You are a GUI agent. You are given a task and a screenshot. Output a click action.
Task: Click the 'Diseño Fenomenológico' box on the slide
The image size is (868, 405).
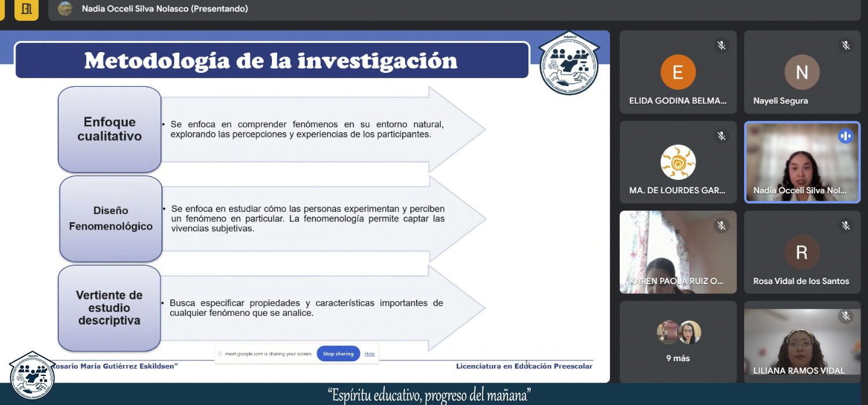[x=111, y=219]
